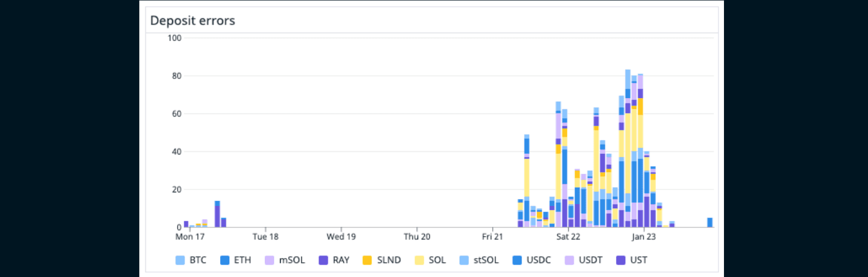
Task: Click the Tue 18 axis tick label
Action: pyautogui.click(x=265, y=237)
